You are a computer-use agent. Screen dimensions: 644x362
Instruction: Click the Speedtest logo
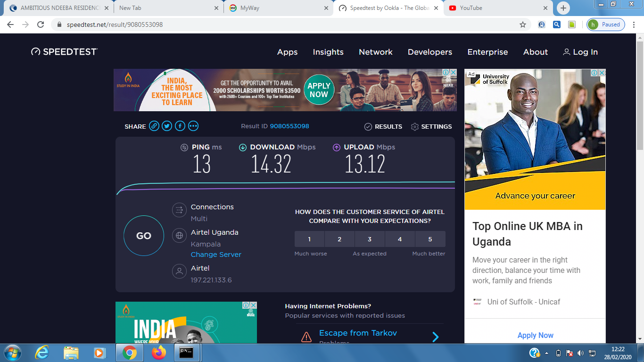[x=64, y=52]
